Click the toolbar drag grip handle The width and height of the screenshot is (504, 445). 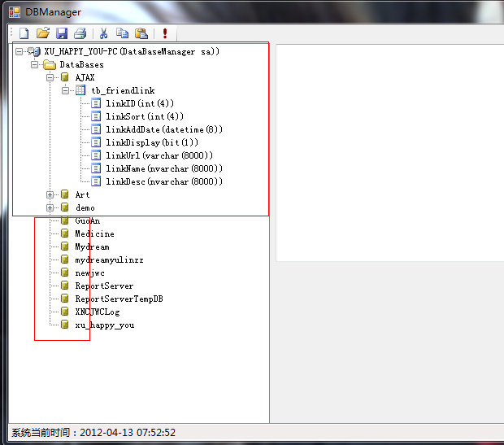[11, 33]
